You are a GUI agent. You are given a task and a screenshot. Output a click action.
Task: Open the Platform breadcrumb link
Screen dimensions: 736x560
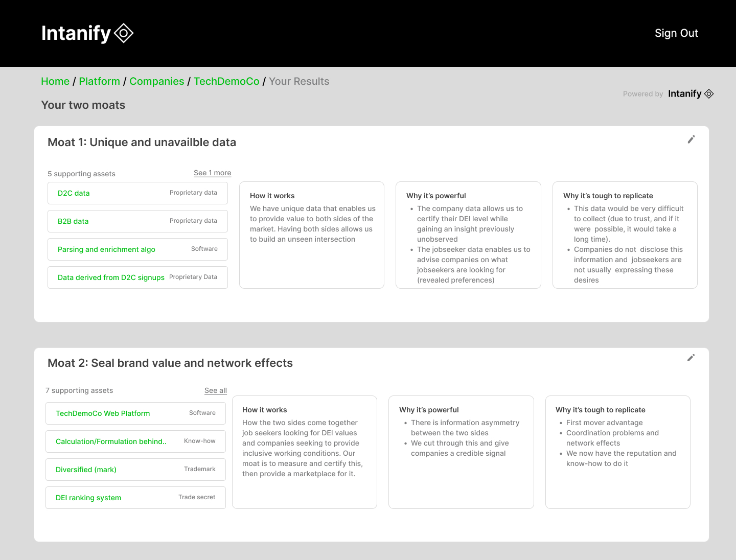click(x=99, y=81)
